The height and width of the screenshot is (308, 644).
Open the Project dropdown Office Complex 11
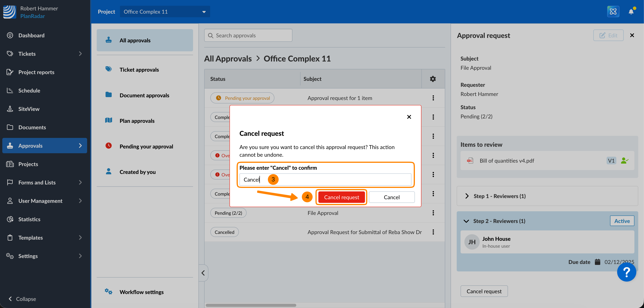pyautogui.click(x=165, y=11)
